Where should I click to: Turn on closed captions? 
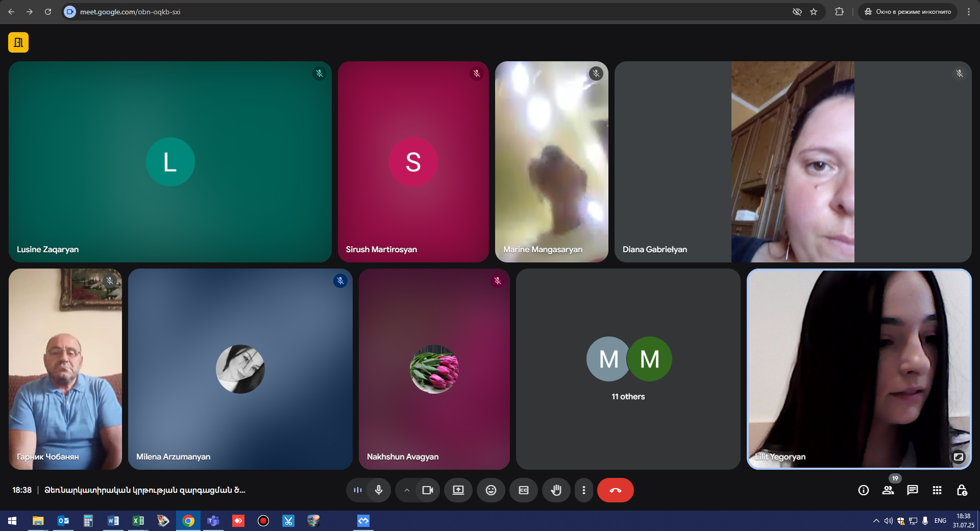[x=524, y=490]
